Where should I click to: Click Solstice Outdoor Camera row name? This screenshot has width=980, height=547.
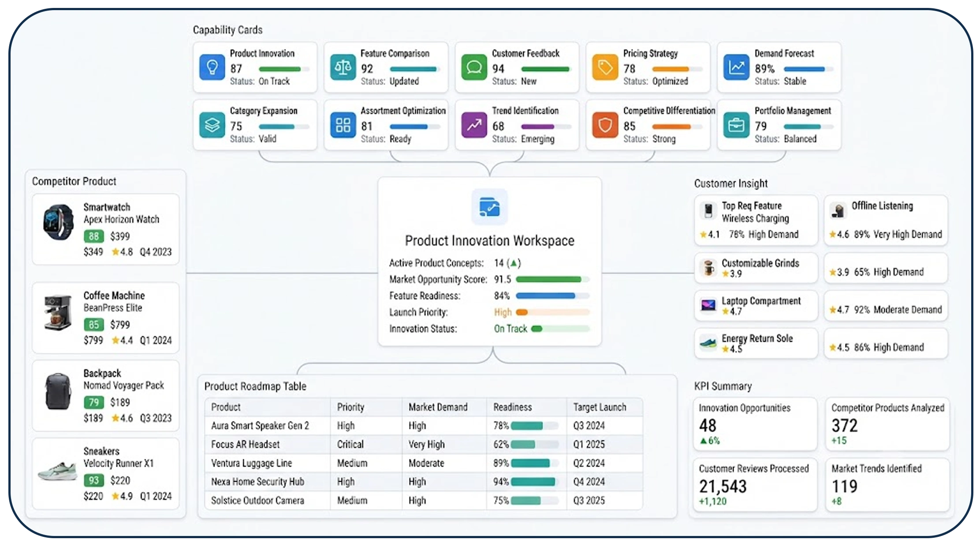[257, 501]
